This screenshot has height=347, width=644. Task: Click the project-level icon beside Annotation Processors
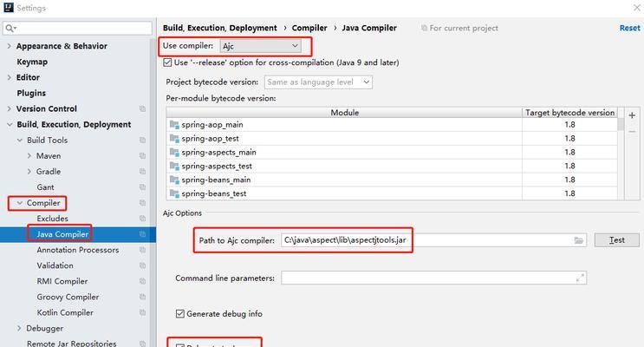coord(142,250)
